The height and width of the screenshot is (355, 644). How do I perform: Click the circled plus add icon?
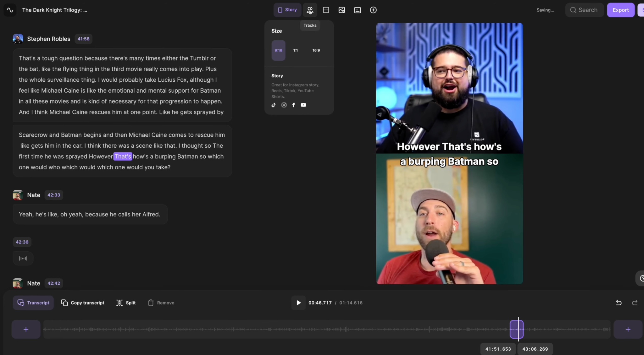373,10
